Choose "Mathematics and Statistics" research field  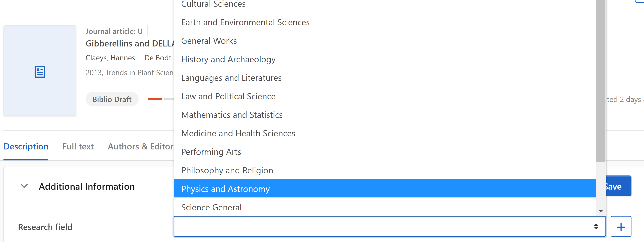click(232, 115)
